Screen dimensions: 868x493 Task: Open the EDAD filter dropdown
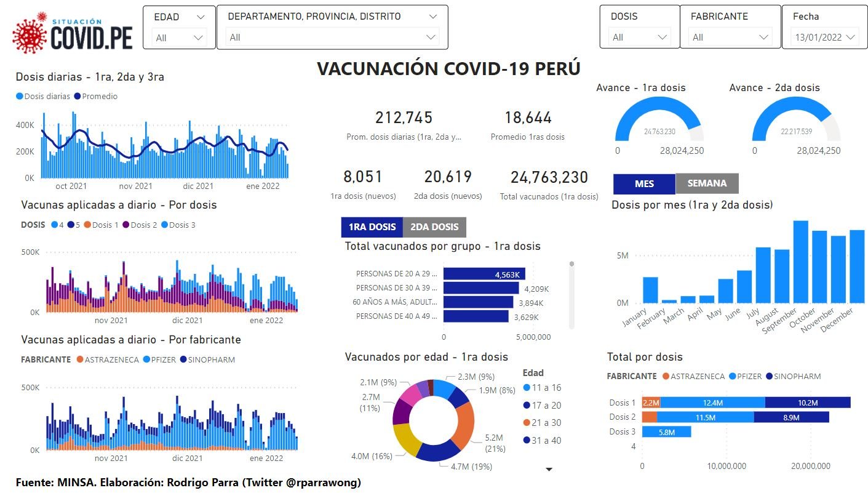[x=179, y=38]
